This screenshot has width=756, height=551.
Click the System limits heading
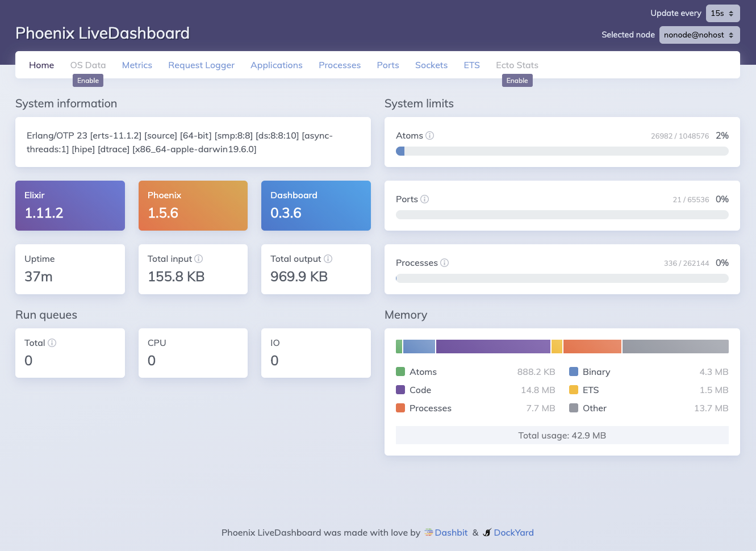(x=419, y=103)
